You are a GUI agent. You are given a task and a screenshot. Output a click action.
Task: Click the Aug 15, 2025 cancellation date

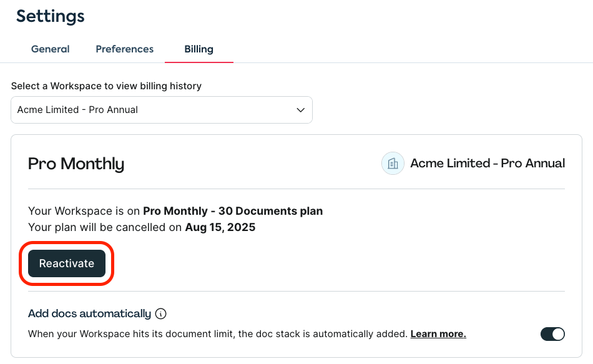[220, 227]
